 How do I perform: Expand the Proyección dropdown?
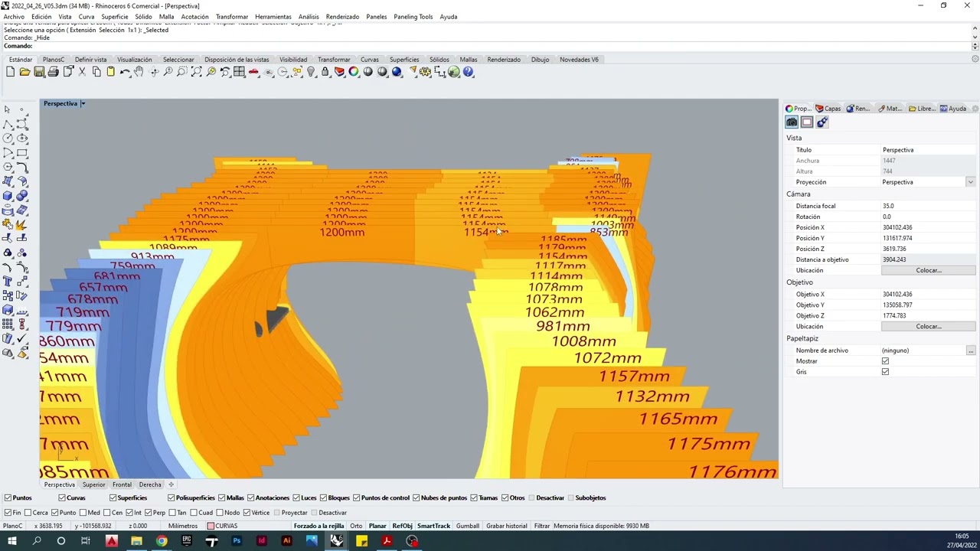tap(970, 182)
